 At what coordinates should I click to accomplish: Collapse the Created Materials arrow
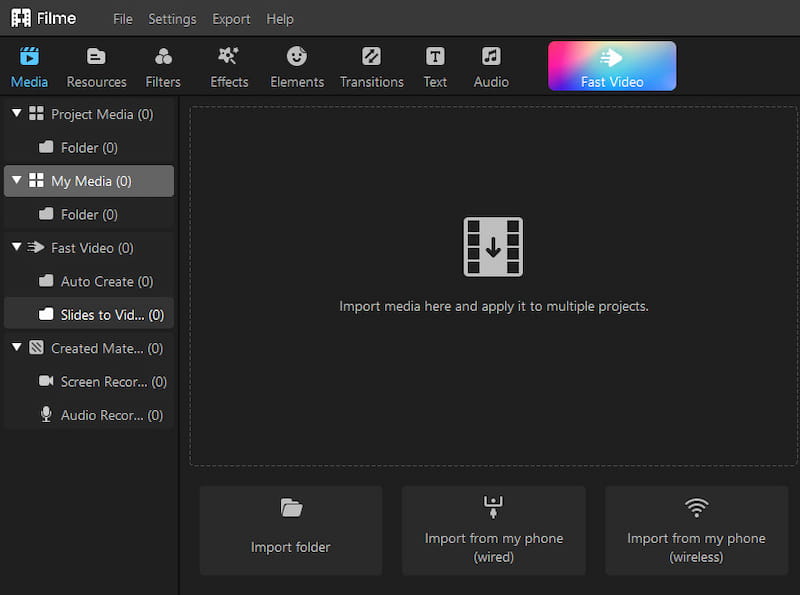click(17, 348)
